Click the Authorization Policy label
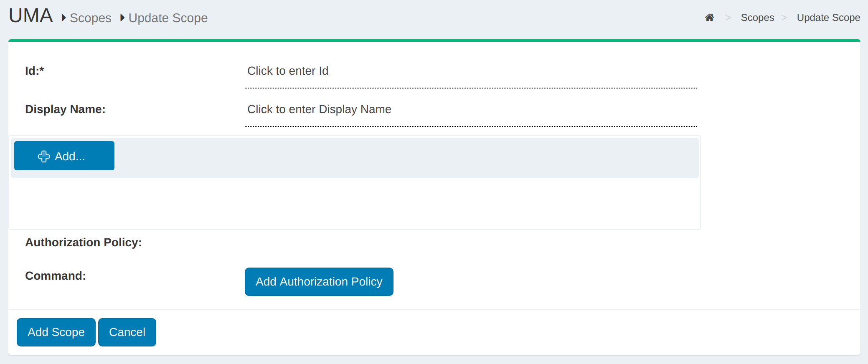 pos(84,243)
